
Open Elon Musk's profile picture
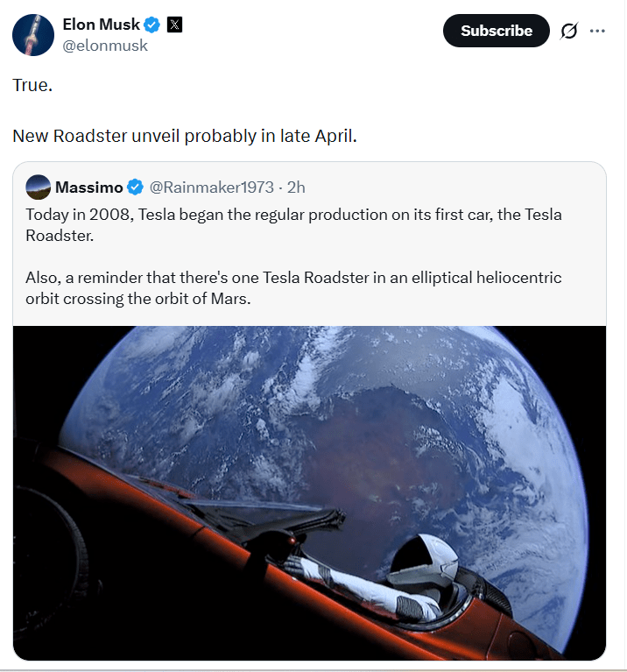point(33,35)
